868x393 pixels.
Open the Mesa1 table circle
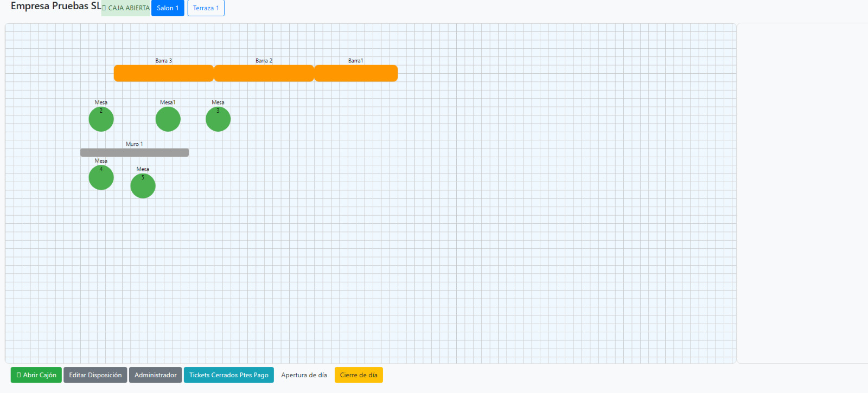pyautogui.click(x=168, y=119)
